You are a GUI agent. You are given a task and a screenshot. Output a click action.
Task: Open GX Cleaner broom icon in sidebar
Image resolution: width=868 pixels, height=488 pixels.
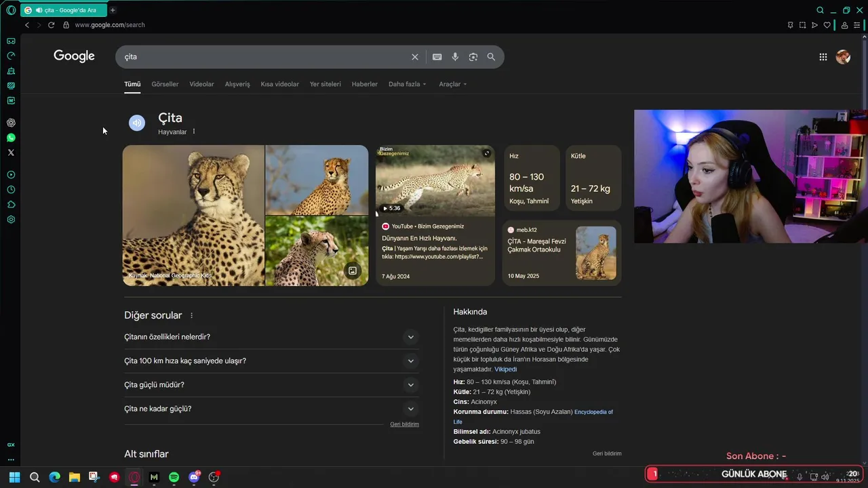(11, 70)
